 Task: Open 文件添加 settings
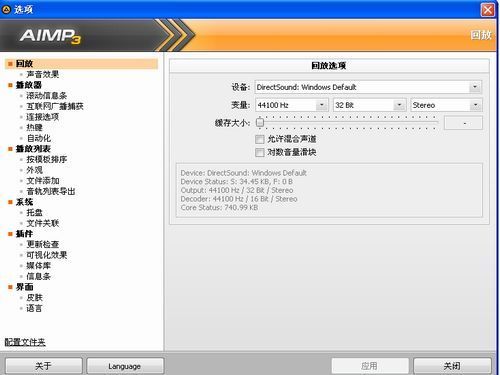click(x=43, y=181)
